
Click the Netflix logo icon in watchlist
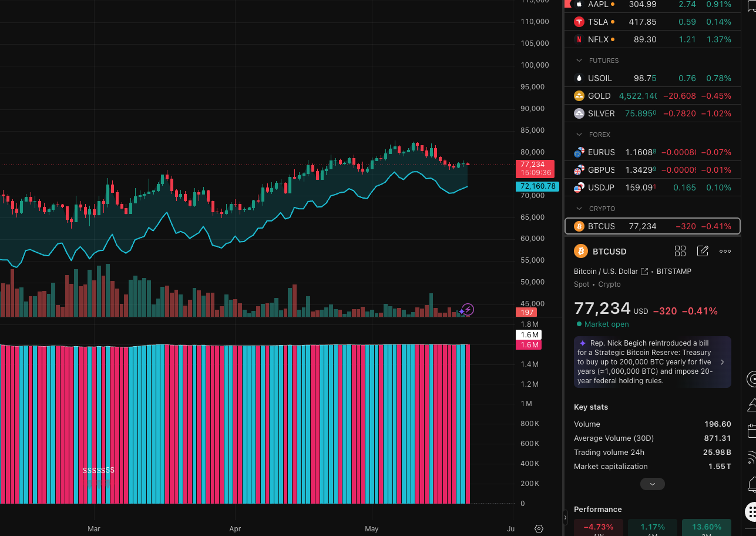pyautogui.click(x=579, y=39)
